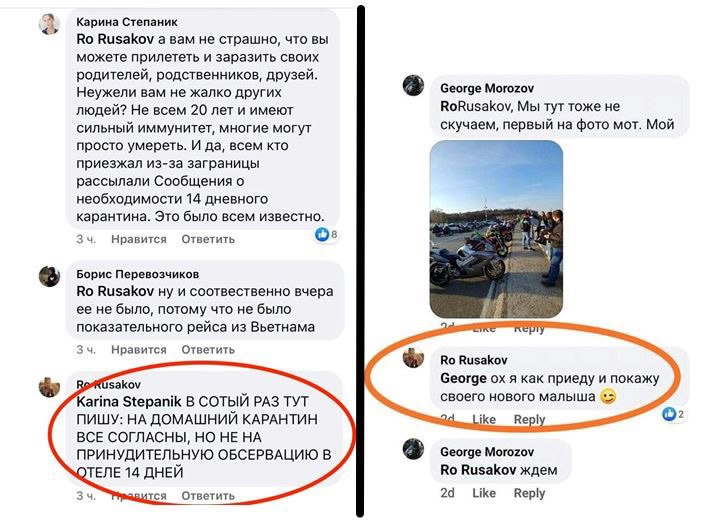Like Ro Rusakov's "нового малыша" comment
Viewport: 722px width, 521px height.
pos(484,419)
